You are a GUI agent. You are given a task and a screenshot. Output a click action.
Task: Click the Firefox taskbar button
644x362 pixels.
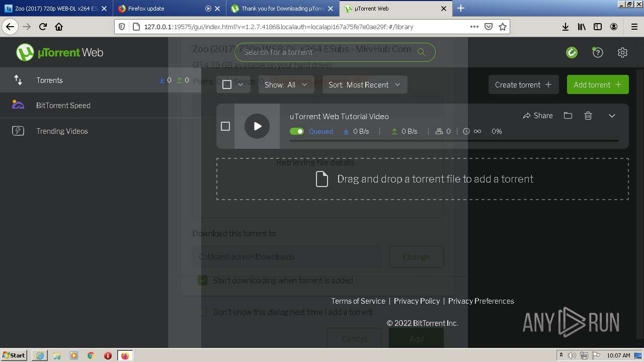click(x=125, y=355)
